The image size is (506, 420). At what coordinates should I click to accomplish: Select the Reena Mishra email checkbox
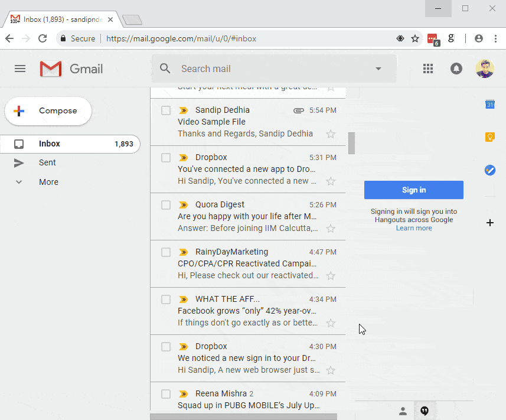pos(166,394)
